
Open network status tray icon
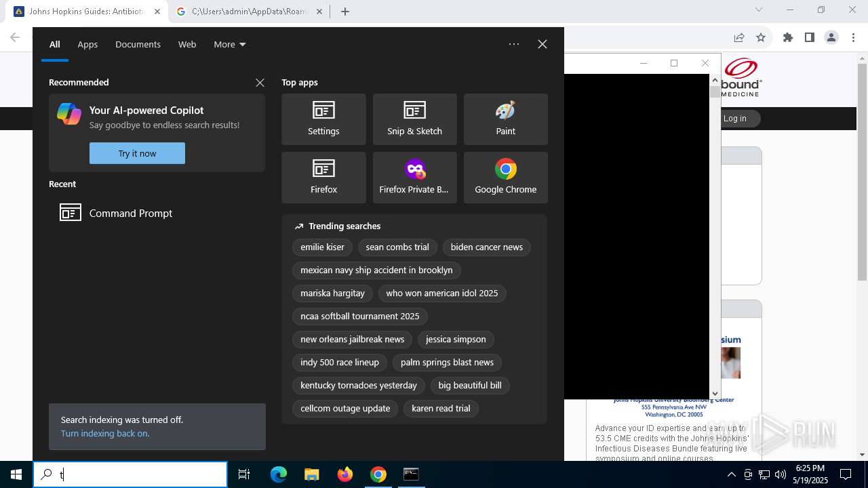click(764, 474)
